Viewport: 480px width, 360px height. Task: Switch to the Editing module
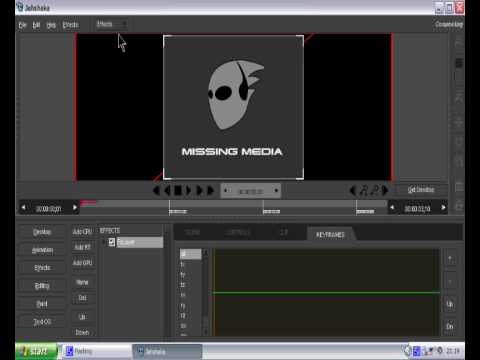(x=42, y=286)
